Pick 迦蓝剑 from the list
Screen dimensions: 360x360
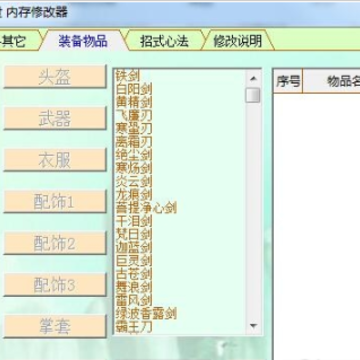coord(134,247)
